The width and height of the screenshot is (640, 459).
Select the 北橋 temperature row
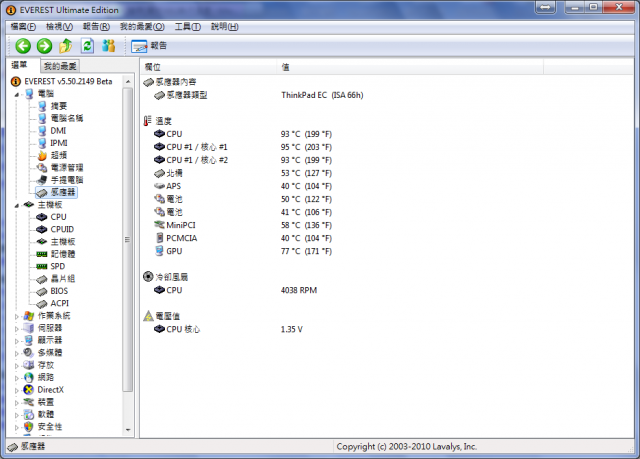(243, 173)
